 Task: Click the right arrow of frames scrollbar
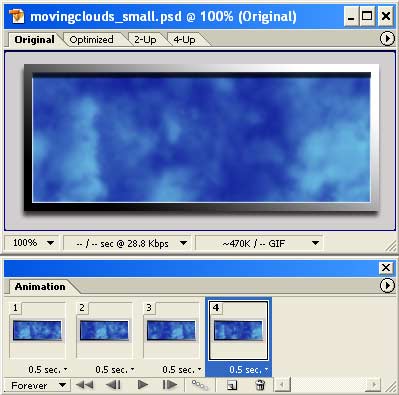tap(373, 385)
